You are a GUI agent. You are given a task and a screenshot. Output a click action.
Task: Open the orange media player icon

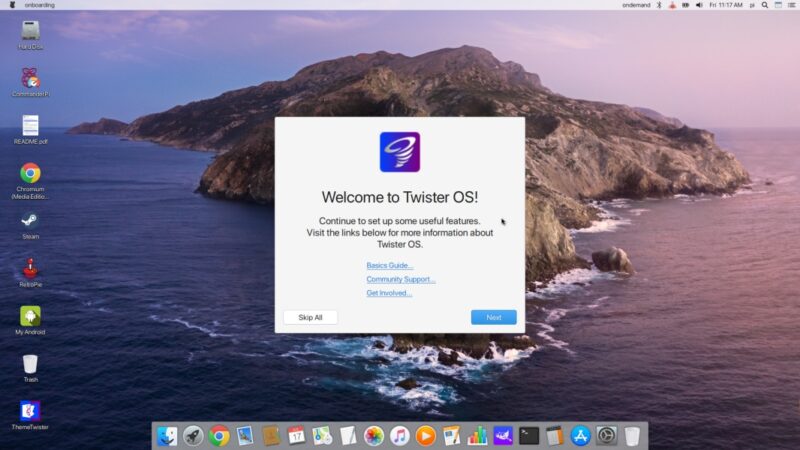pyautogui.click(x=426, y=436)
